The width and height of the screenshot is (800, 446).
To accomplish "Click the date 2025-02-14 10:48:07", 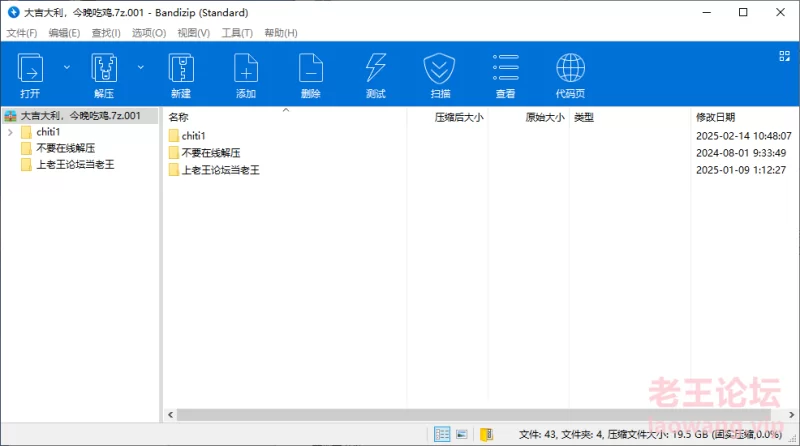I will pyautogui.click(x=744, y=136).
